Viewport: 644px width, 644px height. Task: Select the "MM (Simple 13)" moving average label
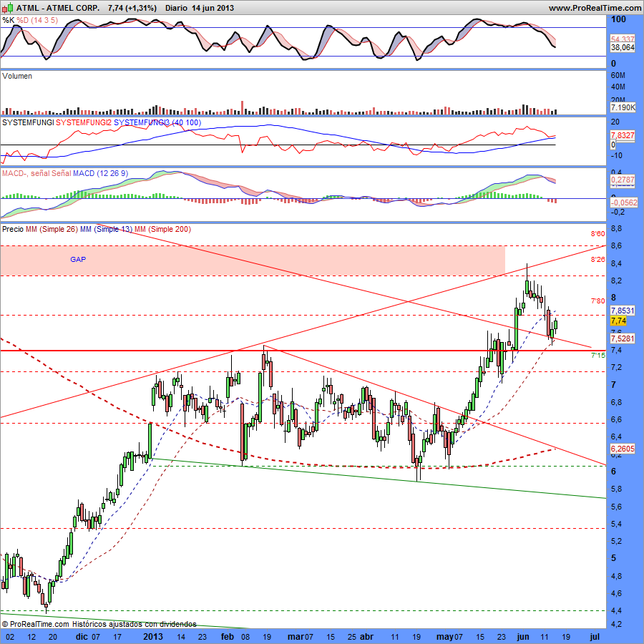[106, 229]
